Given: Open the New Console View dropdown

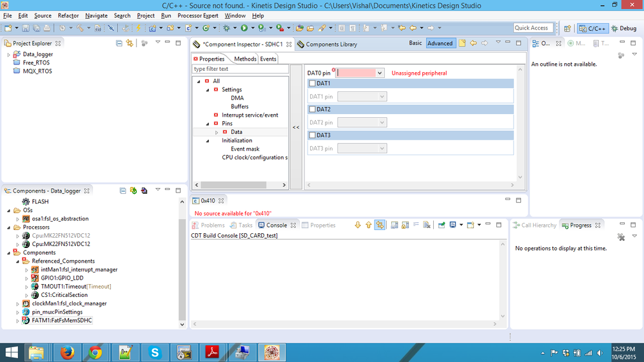Looking at the screenshot, I should (x=479, y=225).
